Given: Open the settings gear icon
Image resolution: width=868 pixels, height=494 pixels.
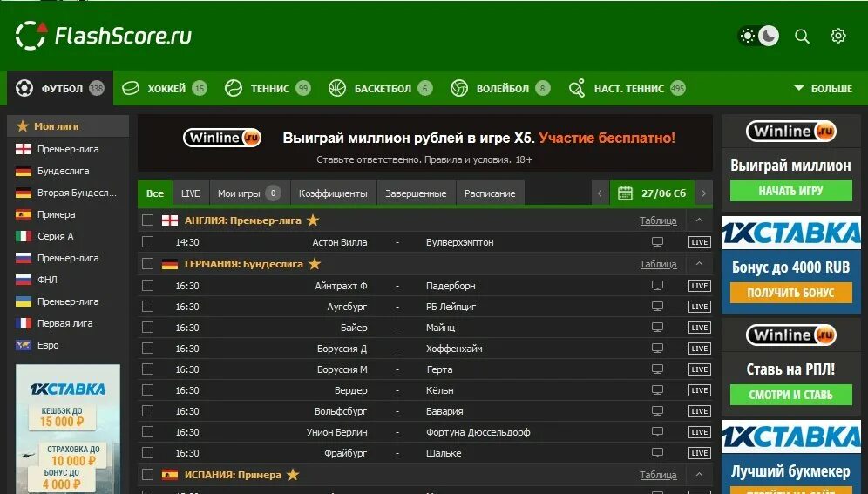Looking at the screenshot, I should (838, 36).
